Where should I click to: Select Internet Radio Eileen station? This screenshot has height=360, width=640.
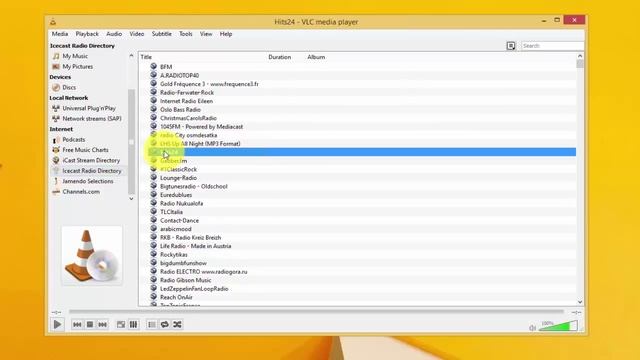pos(186,101)
